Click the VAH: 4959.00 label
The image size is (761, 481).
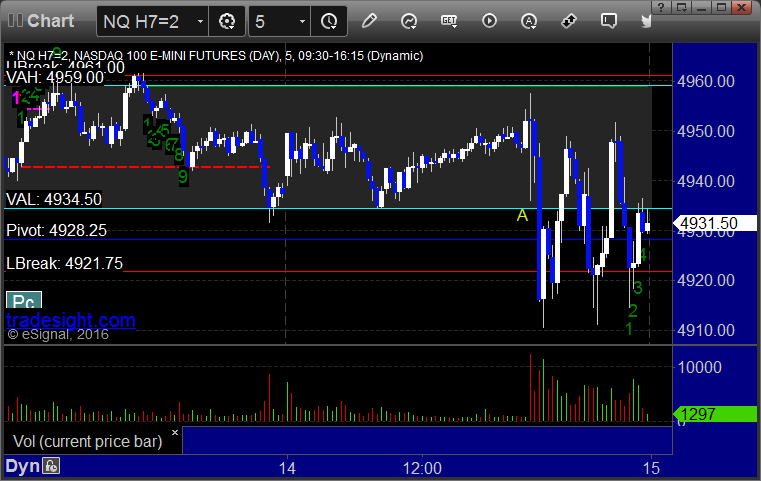tap(55, 78)
